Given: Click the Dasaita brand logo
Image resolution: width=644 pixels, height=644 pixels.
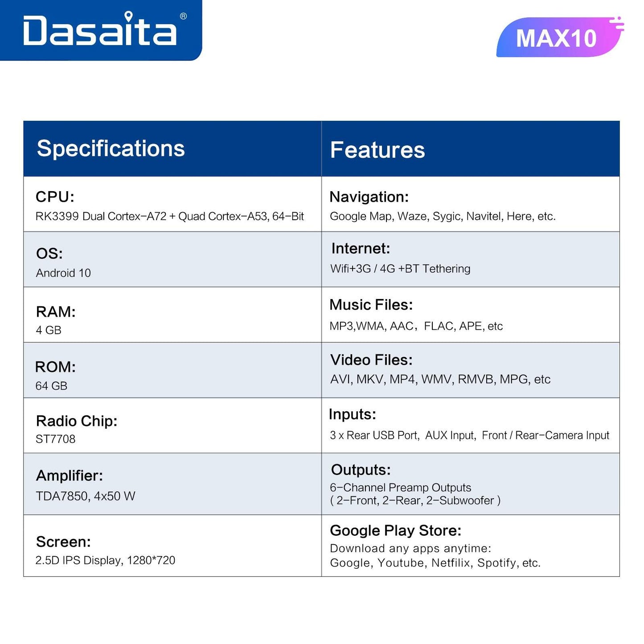Looking at the screenshot, I should (x=99, y=30).
